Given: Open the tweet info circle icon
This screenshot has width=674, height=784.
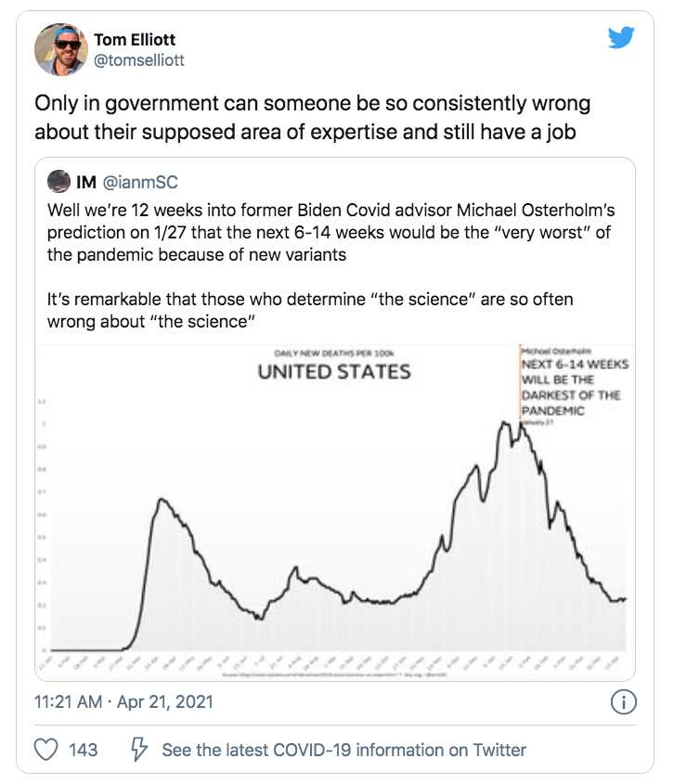Looking at the screenshot, I should 623,701.
